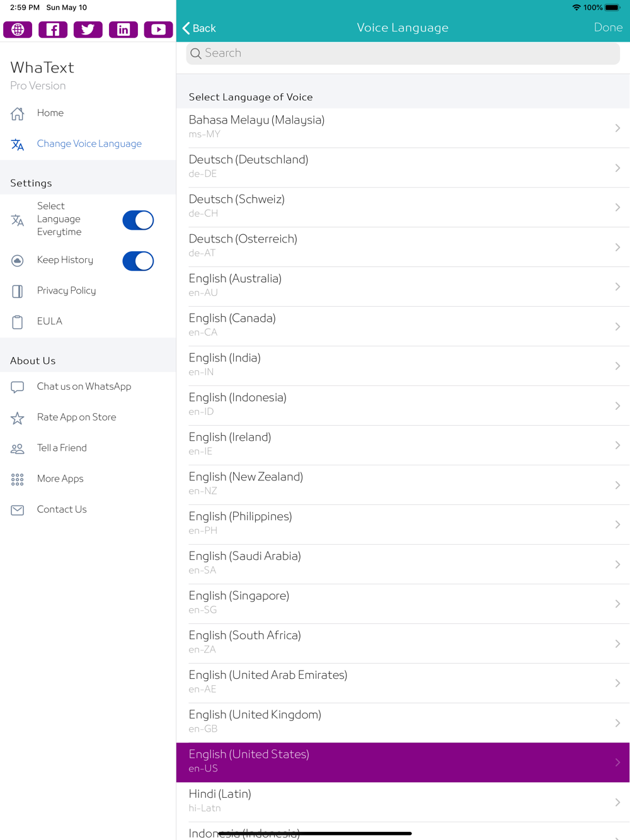Expand English (Australia) row chevron
Screen dimensions: 630x840
click(617, 287)
